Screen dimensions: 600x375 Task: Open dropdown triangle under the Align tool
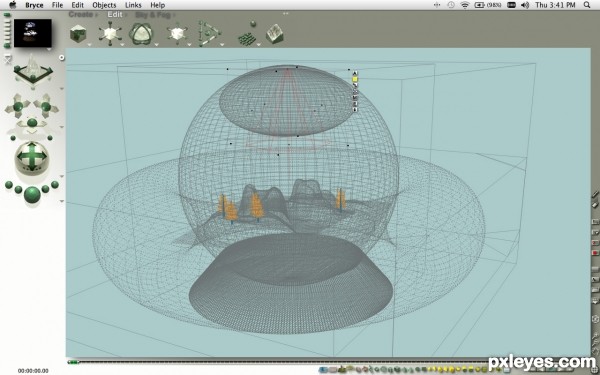222,45
